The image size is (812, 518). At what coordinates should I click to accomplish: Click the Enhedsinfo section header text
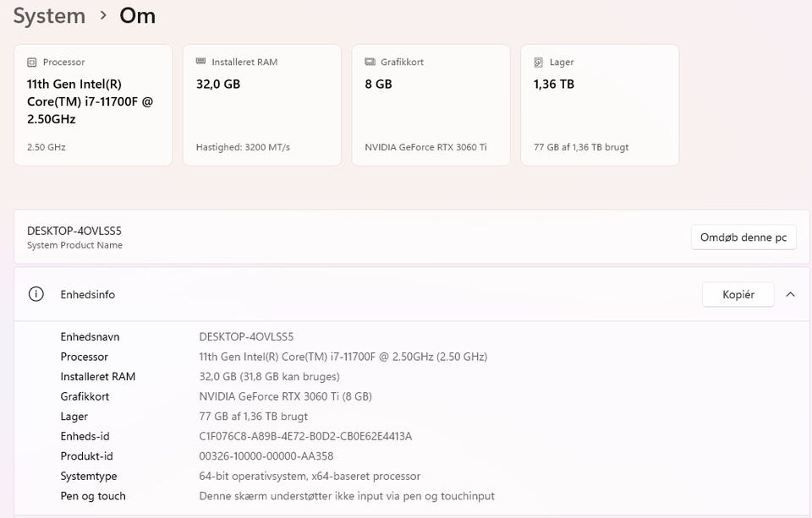coord(87,294)
